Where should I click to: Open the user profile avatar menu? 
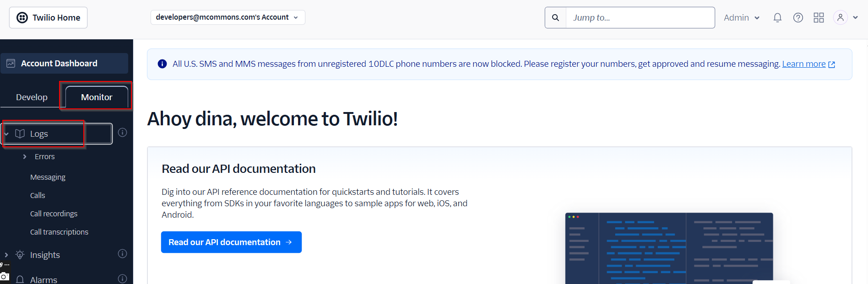coord(846,17)
